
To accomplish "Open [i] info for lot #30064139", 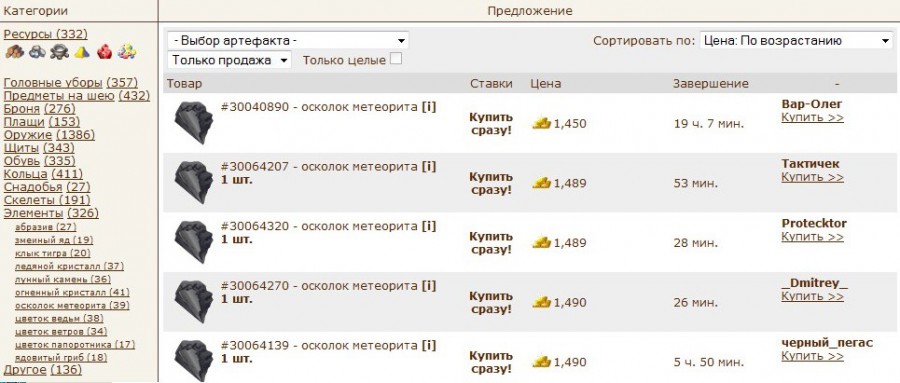I will [429, 346].
